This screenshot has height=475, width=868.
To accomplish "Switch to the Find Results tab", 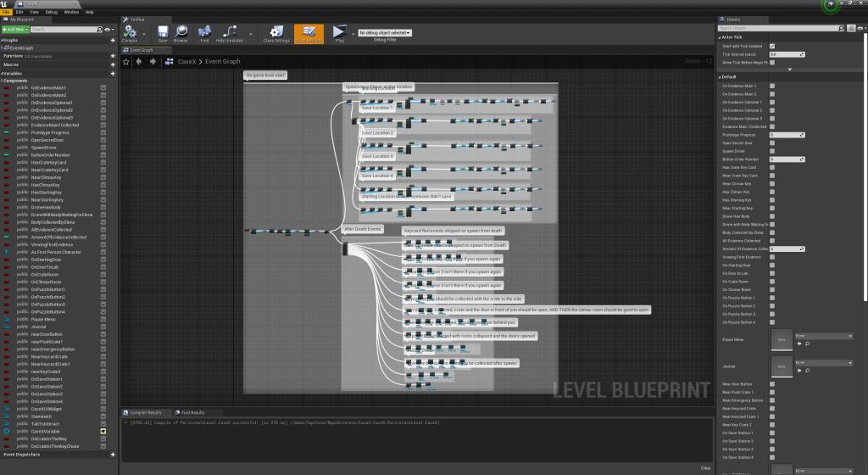I will 192,412.
